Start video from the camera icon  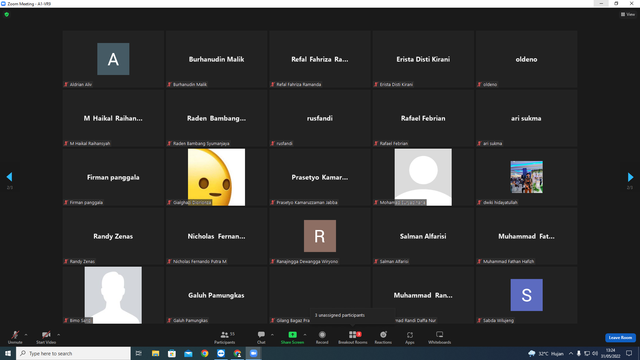click(x=46, y=337)
